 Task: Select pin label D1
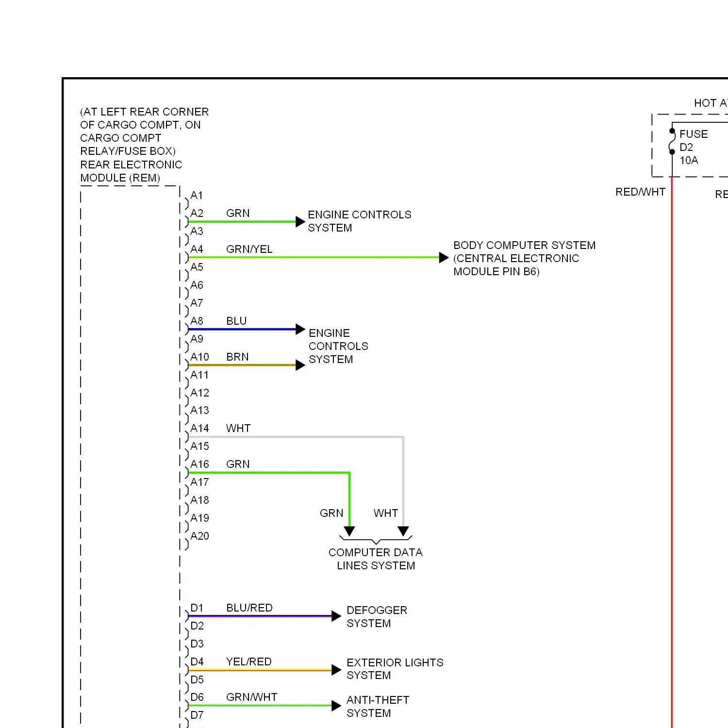pyautogui.click(x=197, y=608)
